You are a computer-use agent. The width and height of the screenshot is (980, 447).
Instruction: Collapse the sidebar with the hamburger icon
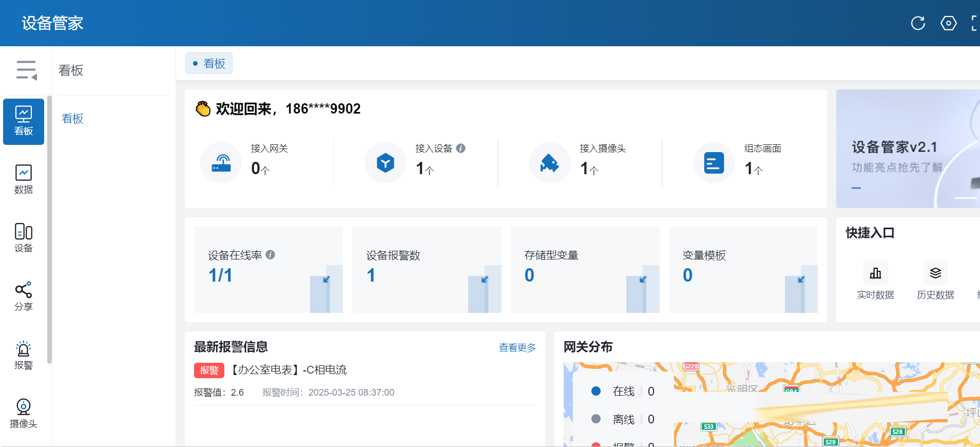[26, 70]
